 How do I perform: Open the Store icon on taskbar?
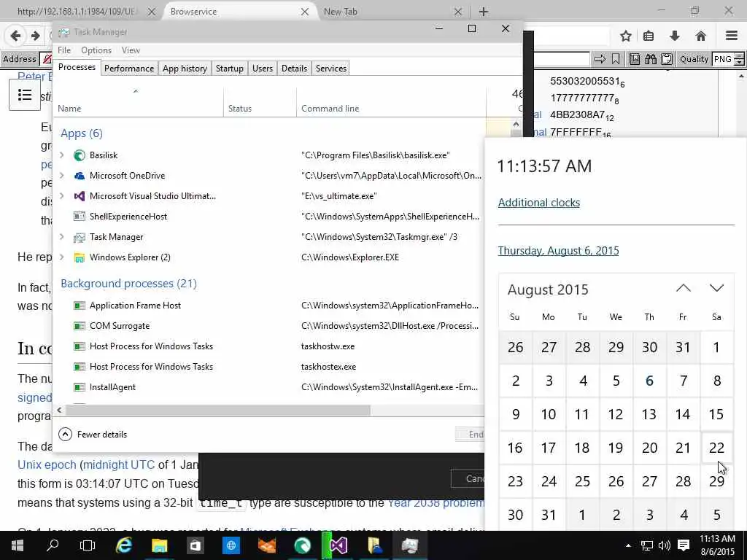(x=196, y=545)
